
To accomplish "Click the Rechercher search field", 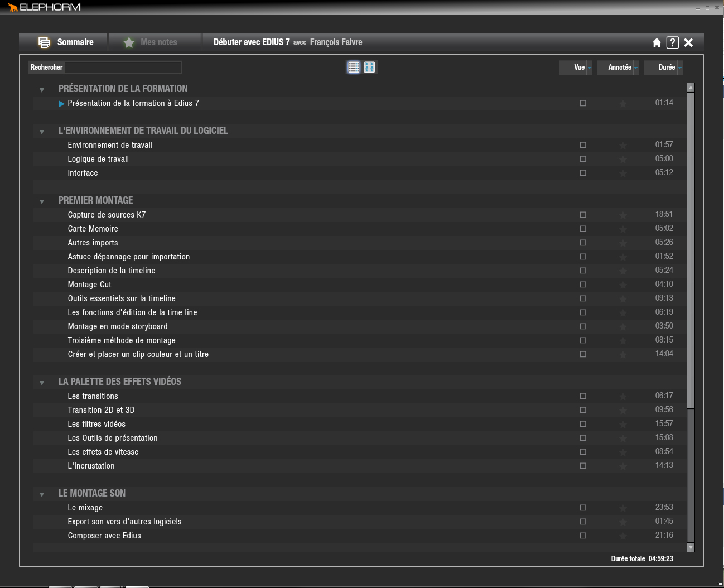I will click(x=123, y=68).
